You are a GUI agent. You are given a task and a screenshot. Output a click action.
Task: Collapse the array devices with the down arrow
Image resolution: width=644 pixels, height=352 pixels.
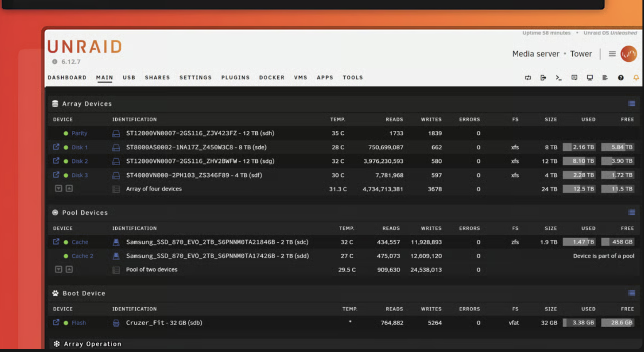[58, 188]
